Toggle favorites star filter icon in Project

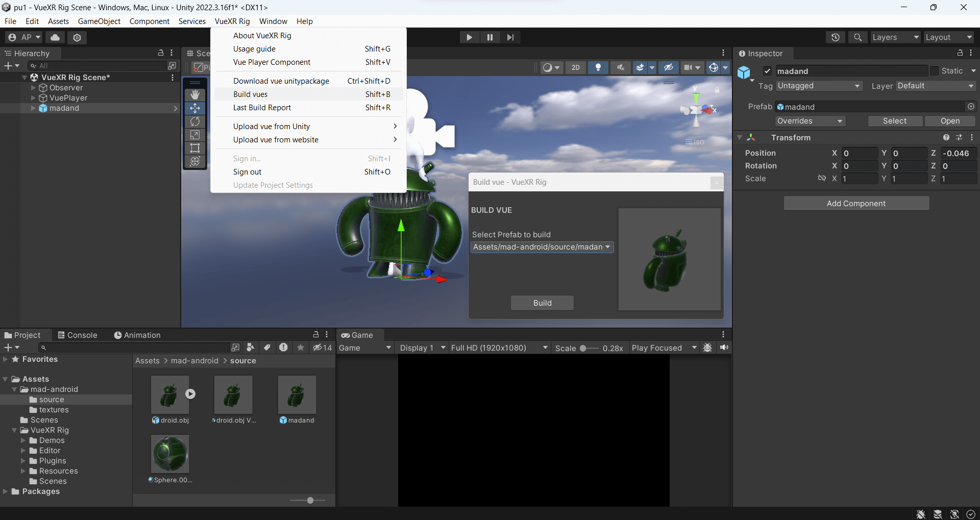point(301,348)
